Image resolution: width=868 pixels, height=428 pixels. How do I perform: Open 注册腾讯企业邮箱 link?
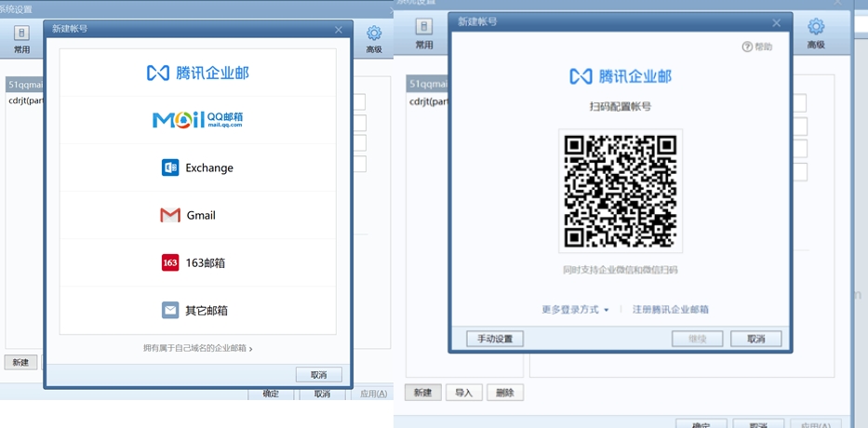(671, 310)
